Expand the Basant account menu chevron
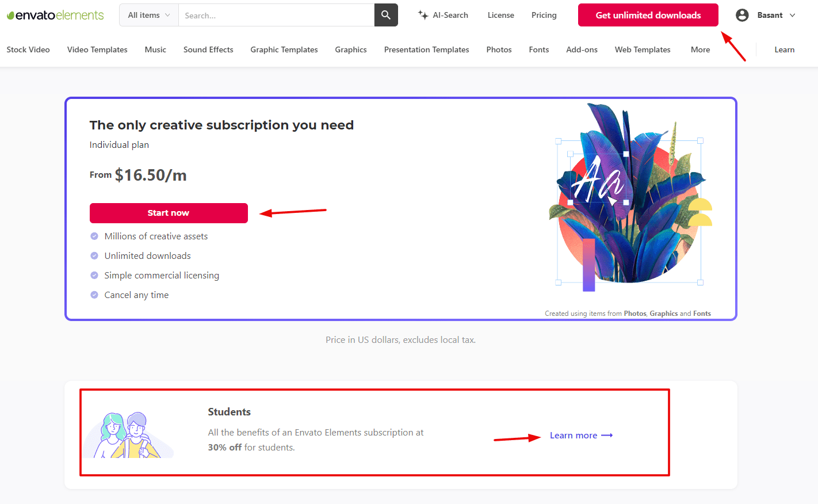This screenshot has width=818, height=504. [792, 15]
